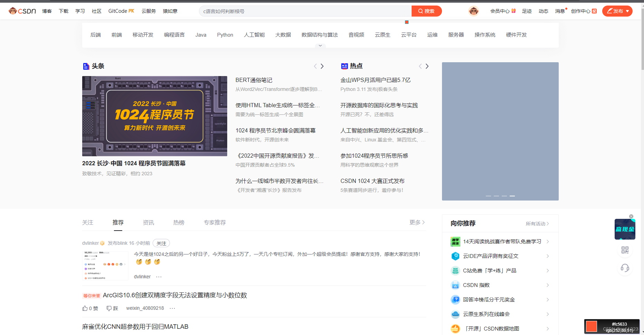The width and height of the screenshot is (644, 335).
Task: Open 猿如意 in the top nav
Action: [x=170, y=11]
